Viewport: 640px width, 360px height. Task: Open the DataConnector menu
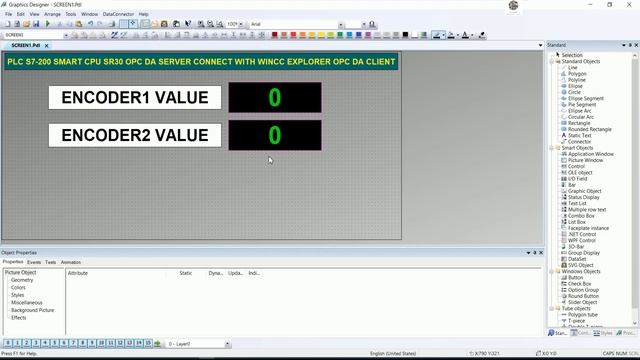(x=118, y=14)
